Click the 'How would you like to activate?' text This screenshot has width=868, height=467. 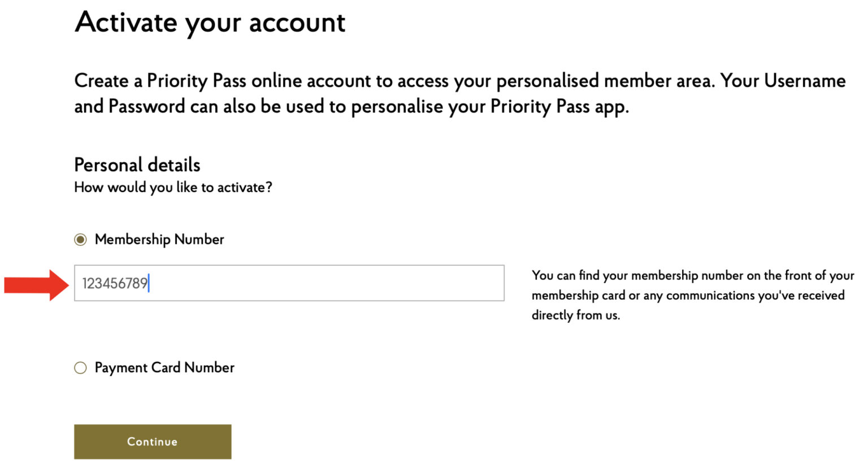click(172, 187)
